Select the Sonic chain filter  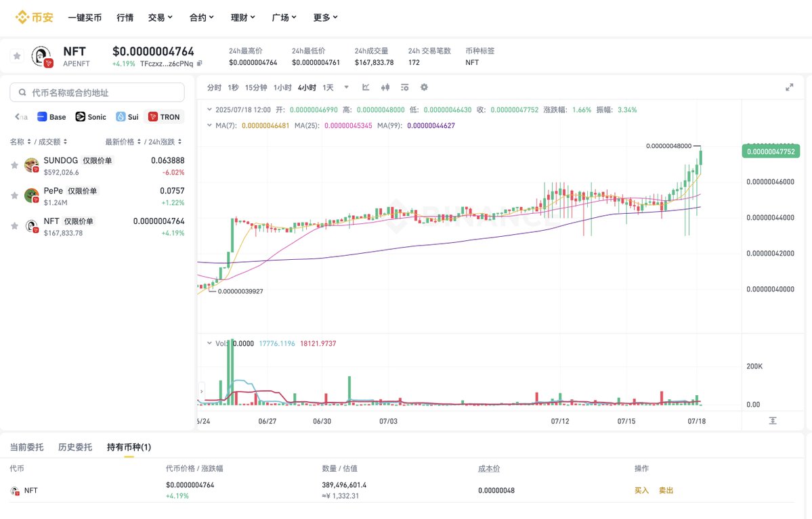click(91, 117)
